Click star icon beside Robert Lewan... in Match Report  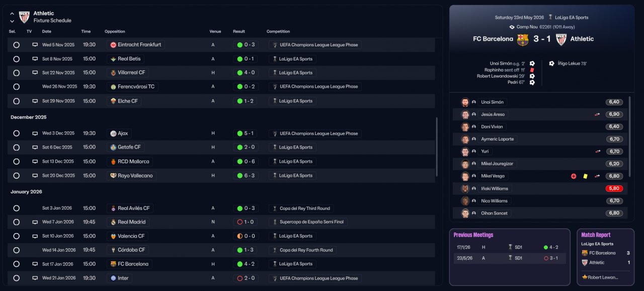[x=584, y=277]
